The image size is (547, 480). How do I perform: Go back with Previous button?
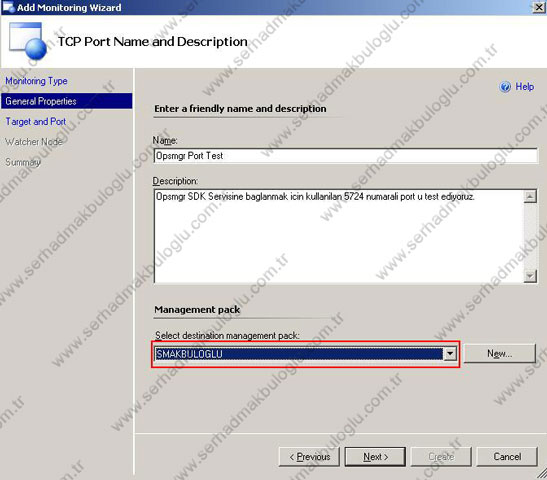pyautogui.click(x=309, y=457)
